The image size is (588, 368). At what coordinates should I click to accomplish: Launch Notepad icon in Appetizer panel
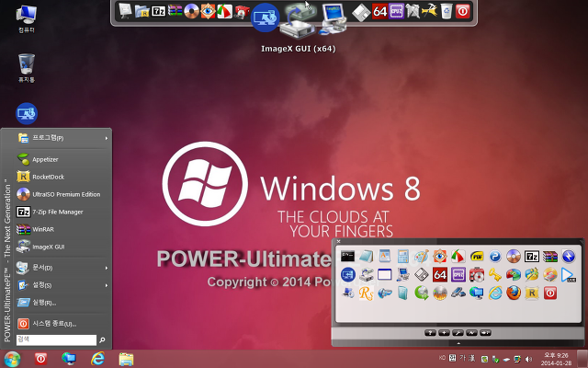click(366, 256)
